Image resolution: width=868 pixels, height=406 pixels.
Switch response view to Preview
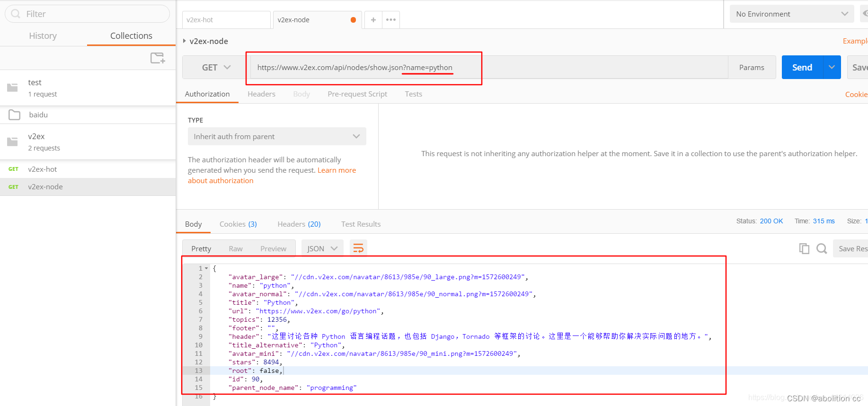coord(274,248)
